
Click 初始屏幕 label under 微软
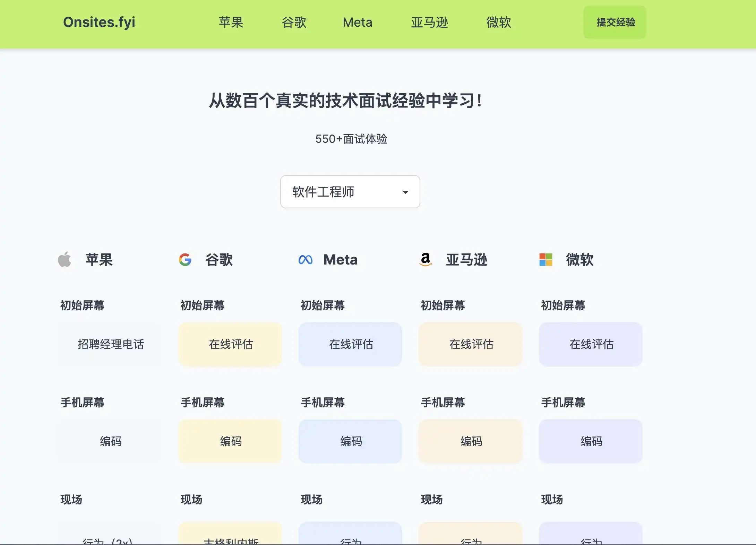(x=563, y=305)
